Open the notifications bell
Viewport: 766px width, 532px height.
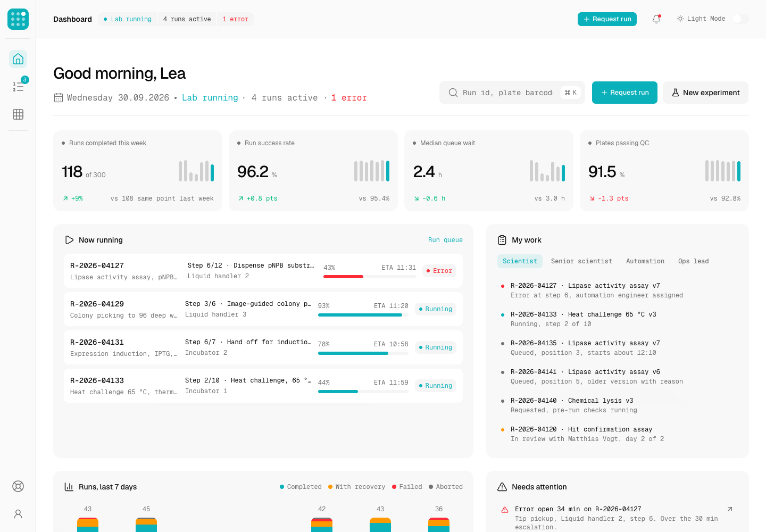pos(656,19)
